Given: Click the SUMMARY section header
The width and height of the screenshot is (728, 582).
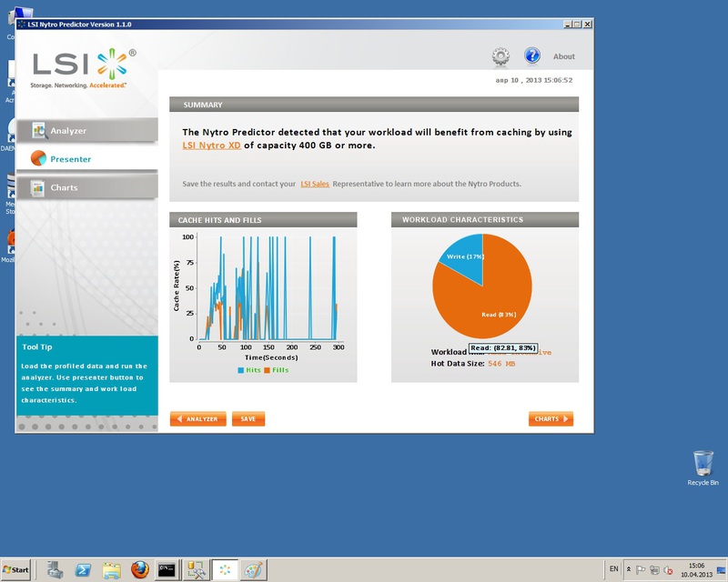Looking at the screenshot, I should pyautogui.click(x=374, y=105).
